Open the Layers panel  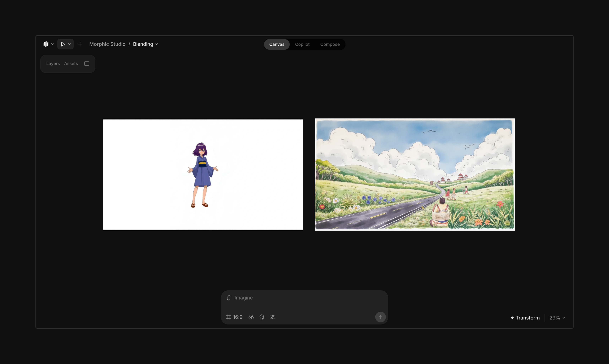[x=53, y=64]
